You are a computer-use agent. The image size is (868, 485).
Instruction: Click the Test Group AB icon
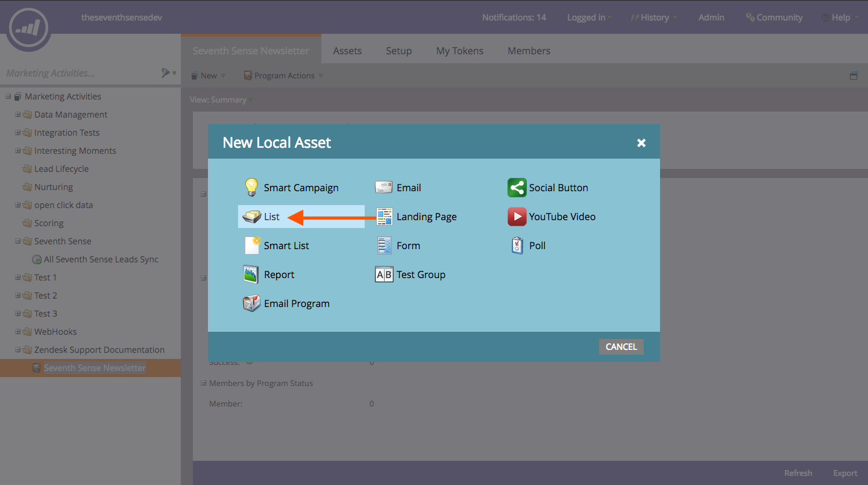tap(384, 274)
